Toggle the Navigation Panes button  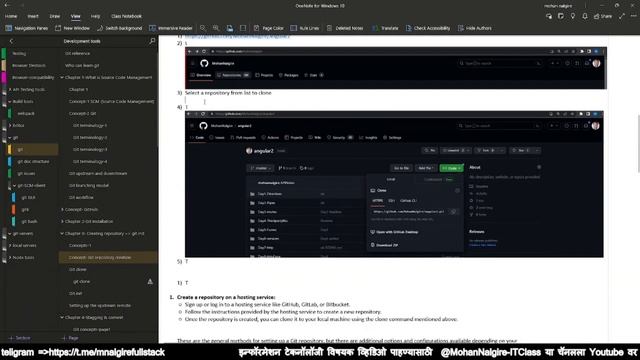coord(27,28)
